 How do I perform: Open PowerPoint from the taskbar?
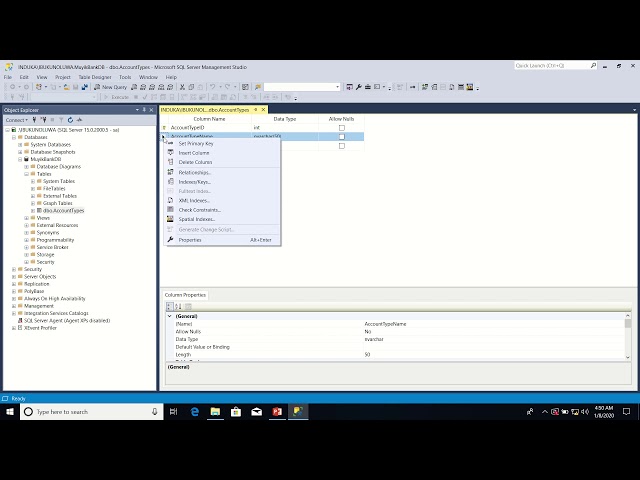[278, 412]
